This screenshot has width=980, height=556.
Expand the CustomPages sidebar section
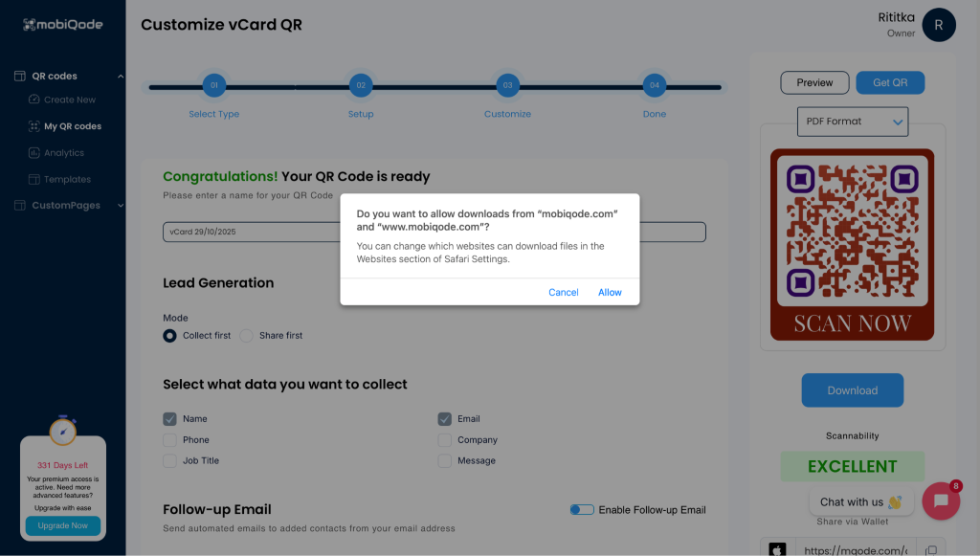click(121, 206)
